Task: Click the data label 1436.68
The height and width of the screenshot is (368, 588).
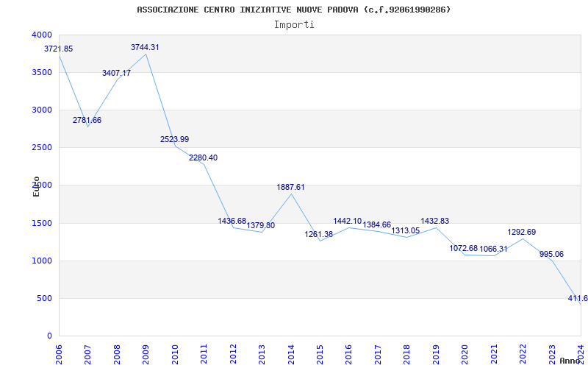Action: [232, 221]
